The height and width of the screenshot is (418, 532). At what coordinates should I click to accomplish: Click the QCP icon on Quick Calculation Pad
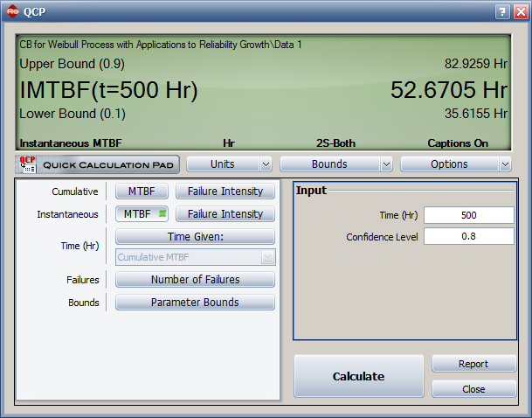pyautogui.click(x=27, y=164)
